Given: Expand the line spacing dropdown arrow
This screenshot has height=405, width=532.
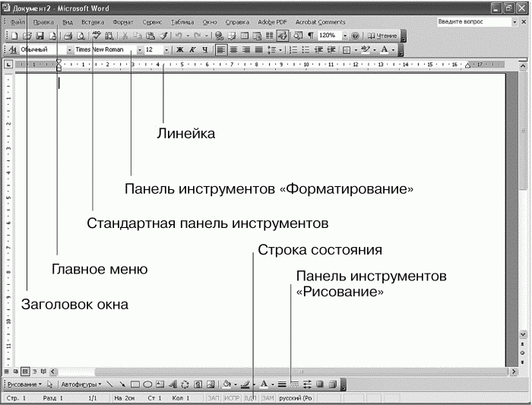Looking at the screenshot, I should (x=280, y=50).
